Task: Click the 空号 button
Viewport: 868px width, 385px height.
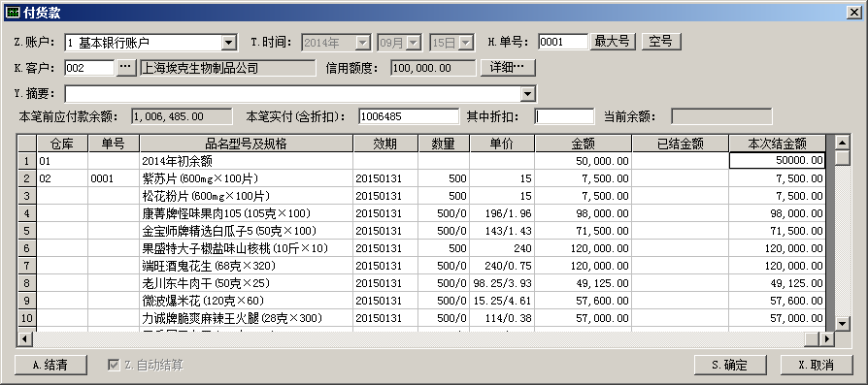Action: (661, 42)
